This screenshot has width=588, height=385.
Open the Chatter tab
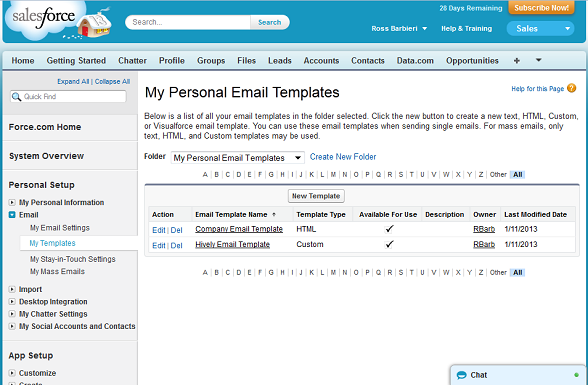tap(132, 61)
